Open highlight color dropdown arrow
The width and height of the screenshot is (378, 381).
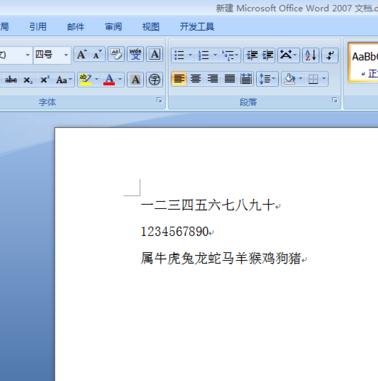97,80
